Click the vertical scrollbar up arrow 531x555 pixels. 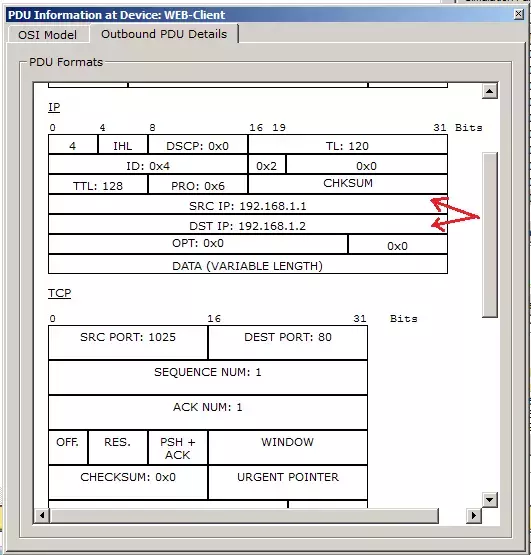pos(490,91)
